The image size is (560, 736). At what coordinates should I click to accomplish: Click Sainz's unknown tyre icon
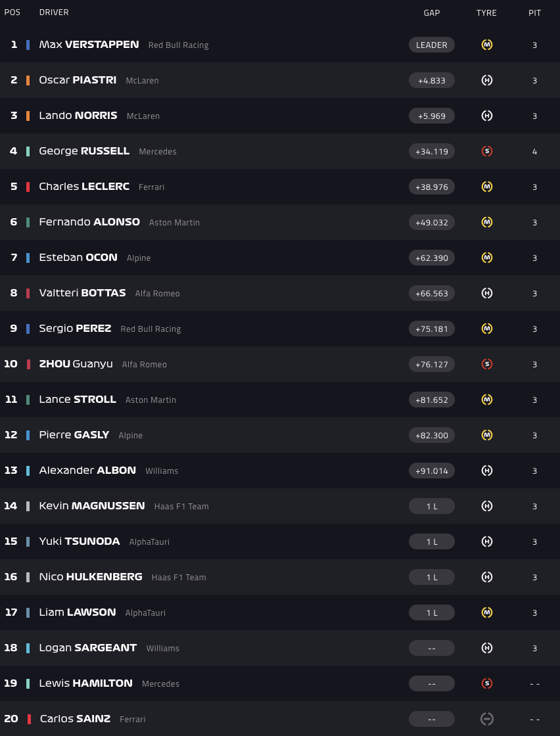point(487,719)
